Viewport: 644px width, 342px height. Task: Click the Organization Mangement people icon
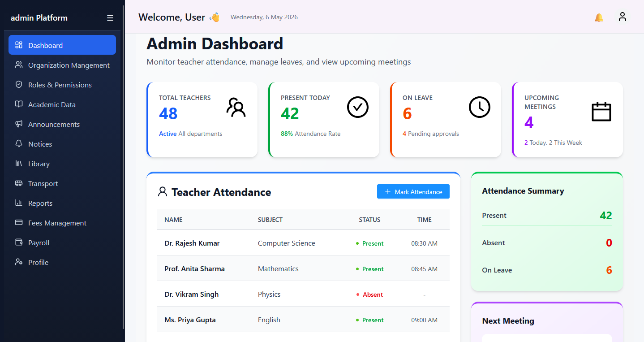pos(19,65)
